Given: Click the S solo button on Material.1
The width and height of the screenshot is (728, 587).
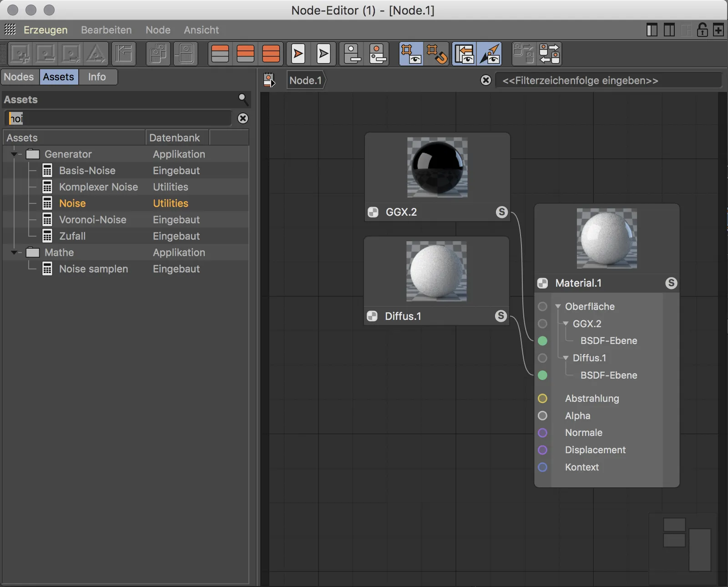Looking at the screenshot, I should pos(671,283).
